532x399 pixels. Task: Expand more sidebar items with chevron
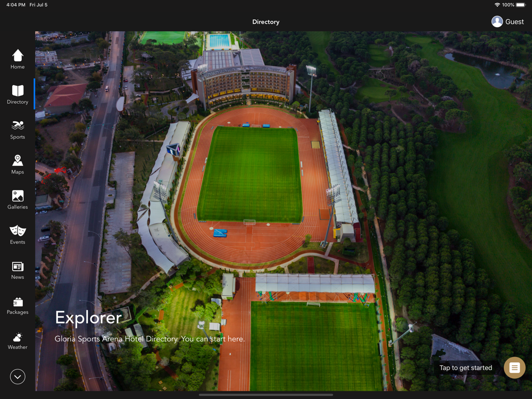pyautogui.click(x=18, y=377)
